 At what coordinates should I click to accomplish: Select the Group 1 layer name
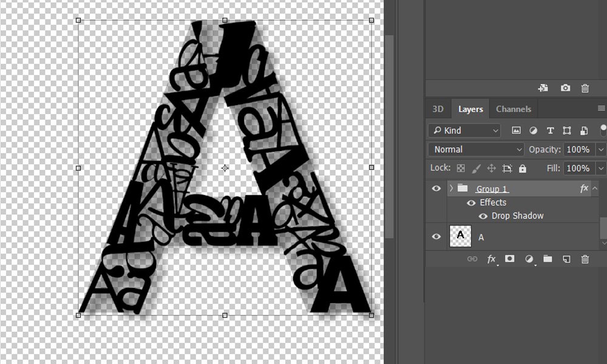pos(492,189)
